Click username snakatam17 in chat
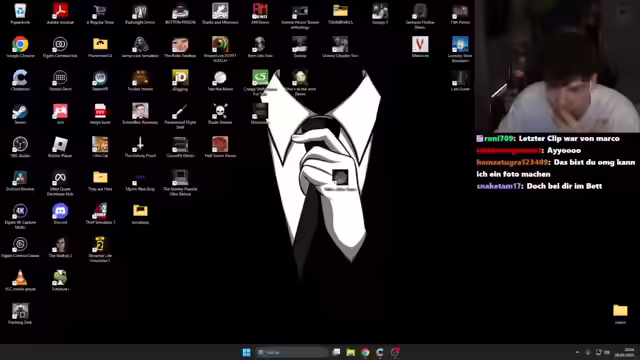The image size is (640, 360). point(499,186)
